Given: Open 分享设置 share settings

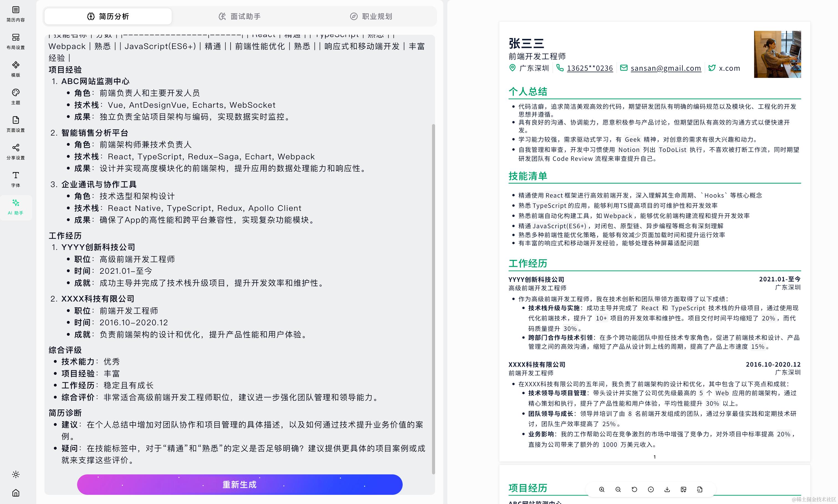Looking at the screenshot, I should (x=16, y=151).
